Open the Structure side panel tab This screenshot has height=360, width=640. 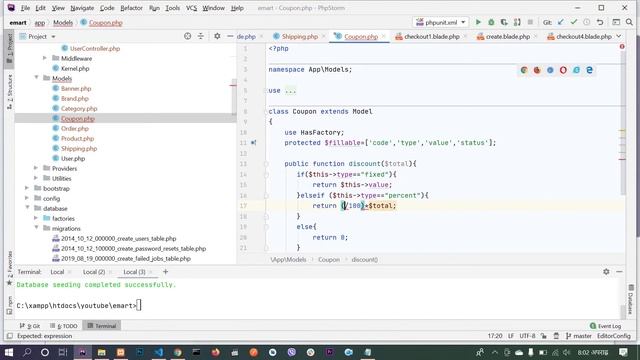click(9, 91)
